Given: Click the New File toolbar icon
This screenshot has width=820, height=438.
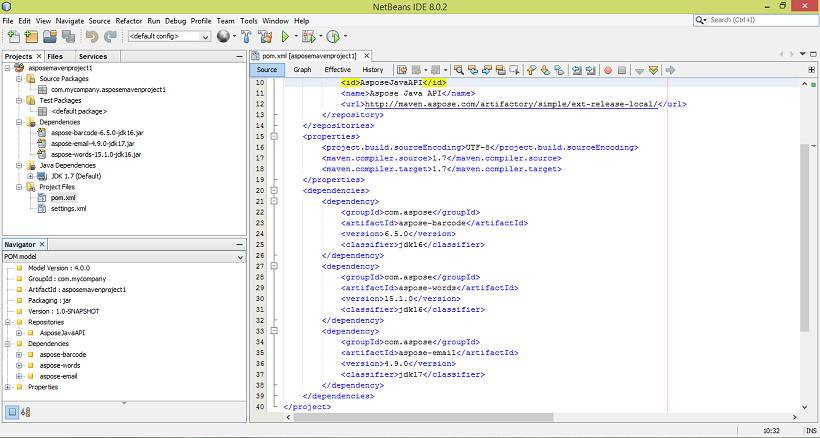Looking at the screenshot, I should (14, 36).
